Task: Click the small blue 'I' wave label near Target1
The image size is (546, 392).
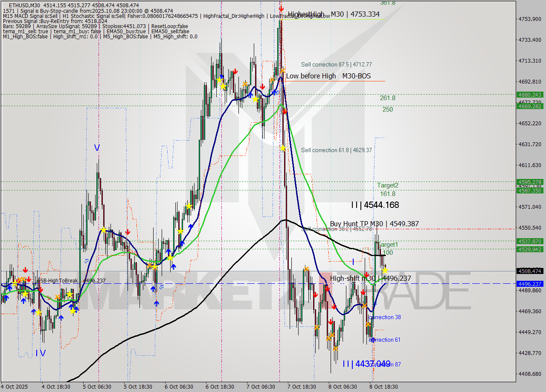Action: tap(353, 262)
